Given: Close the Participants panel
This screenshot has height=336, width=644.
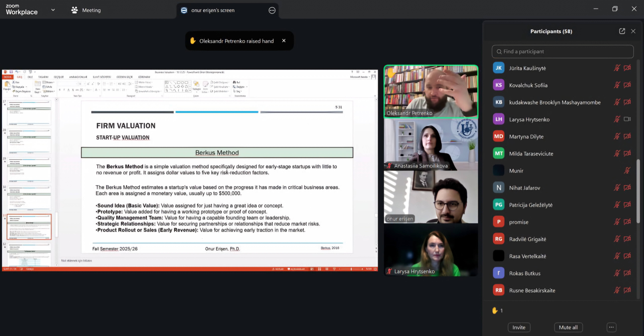Looking at the screenshot, I should (x=633, y=31).
